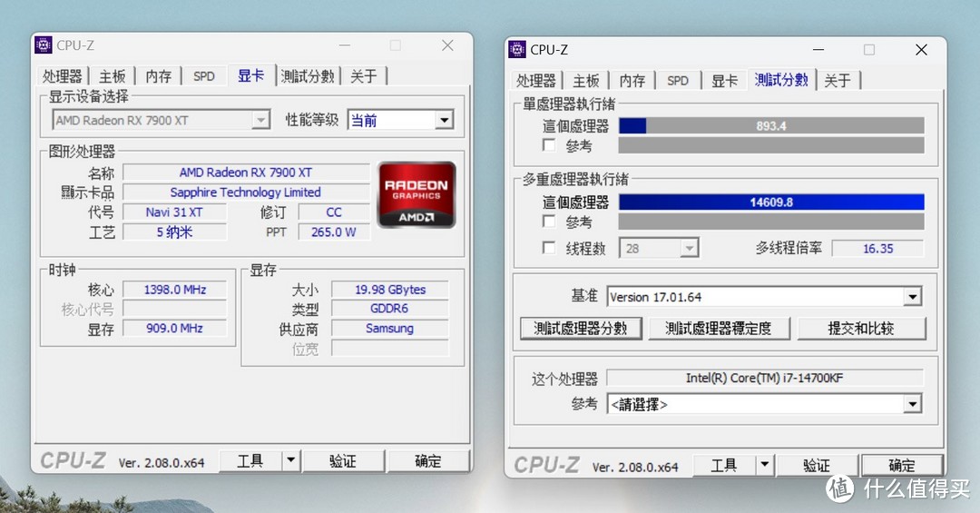The width and height of the screenshot is (980, 513).
Task: Click 确定 button in left CPU-Z window
Action: click(428, 461)
